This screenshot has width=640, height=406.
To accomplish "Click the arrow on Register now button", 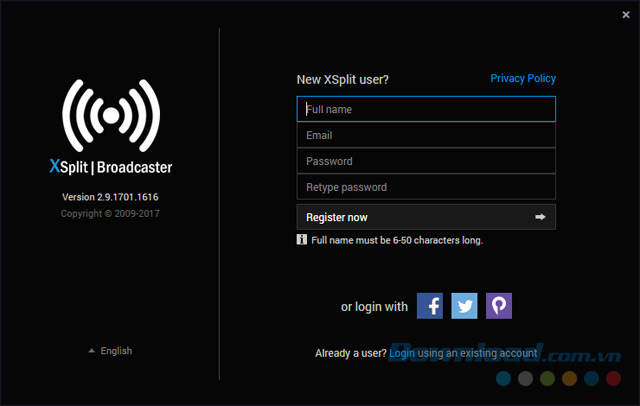I will [x=540, y=217].
